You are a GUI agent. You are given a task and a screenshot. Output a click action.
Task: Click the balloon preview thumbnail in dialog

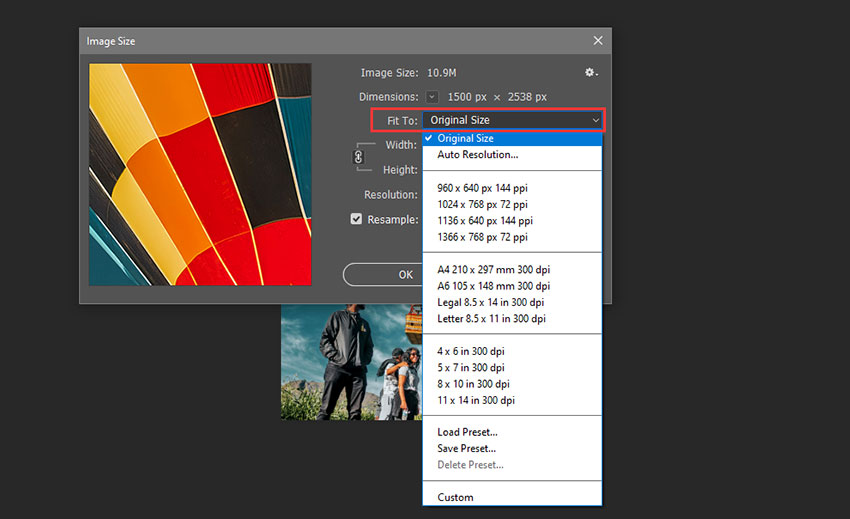[200, 174]
